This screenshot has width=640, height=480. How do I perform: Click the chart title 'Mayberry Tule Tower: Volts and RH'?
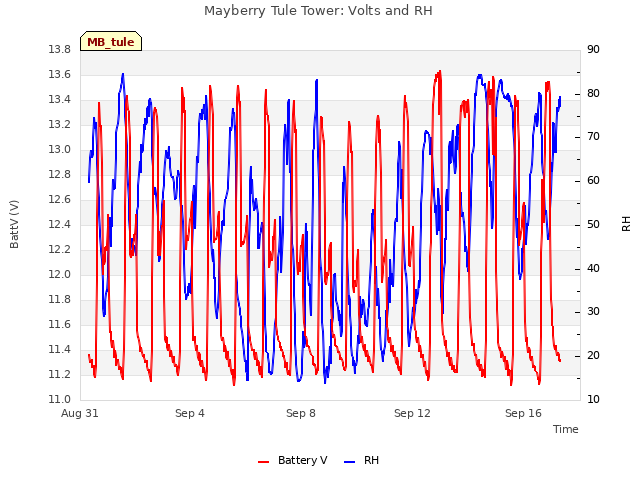(318, 11)
